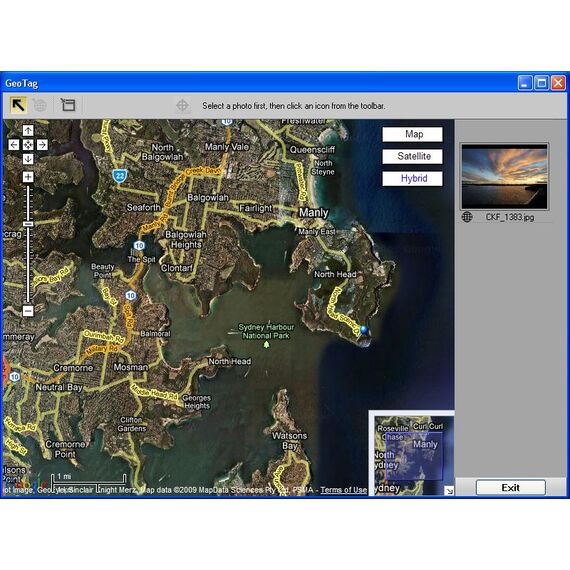This screenshot has height=570, width=570.
Task: Select the sunset photo thumbnail
Action: [504, 176]
